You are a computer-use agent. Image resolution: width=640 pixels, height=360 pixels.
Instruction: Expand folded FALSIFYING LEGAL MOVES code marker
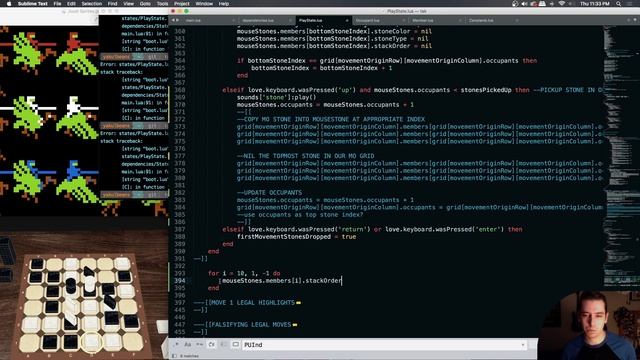(x=295, y=324)
